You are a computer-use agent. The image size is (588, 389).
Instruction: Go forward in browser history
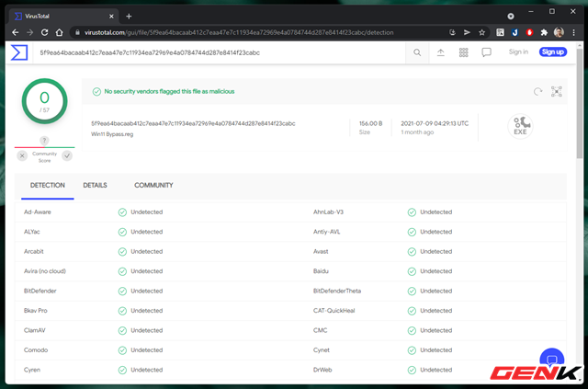click(29, 33)
